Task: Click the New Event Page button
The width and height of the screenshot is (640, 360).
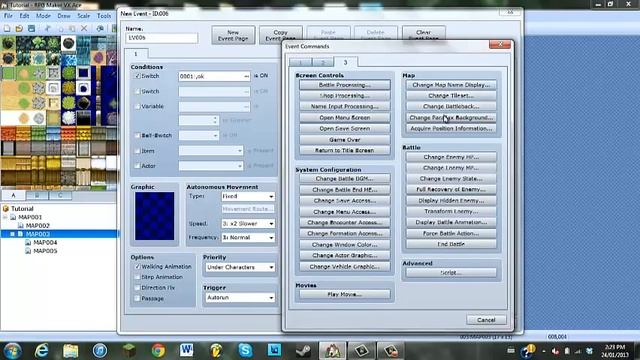Action: pos(233,35)
